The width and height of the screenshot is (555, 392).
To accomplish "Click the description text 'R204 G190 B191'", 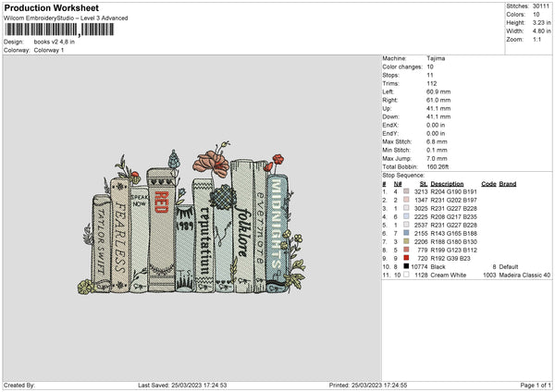I will point(454,191).
